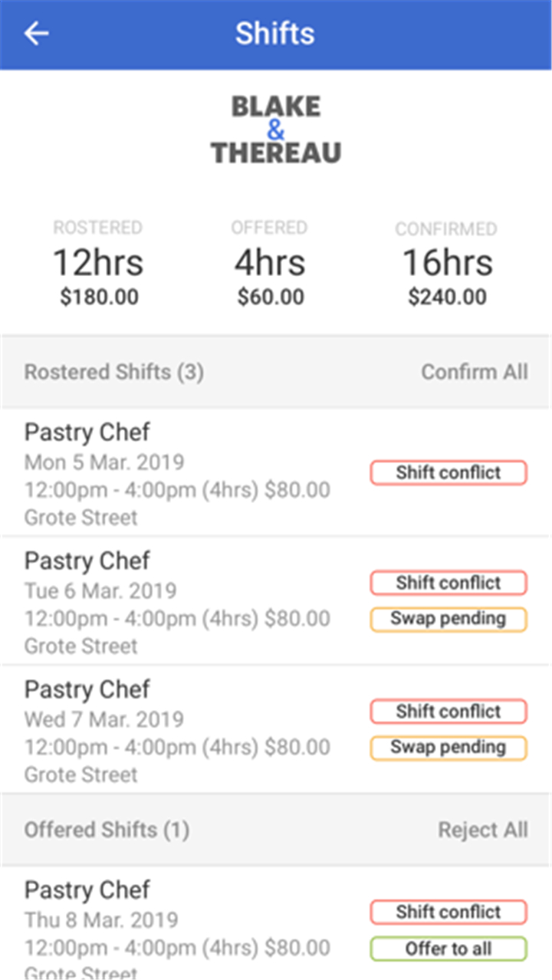
Task: Tap the Offered Shifts (1) section header
Action: pos(107,830)
